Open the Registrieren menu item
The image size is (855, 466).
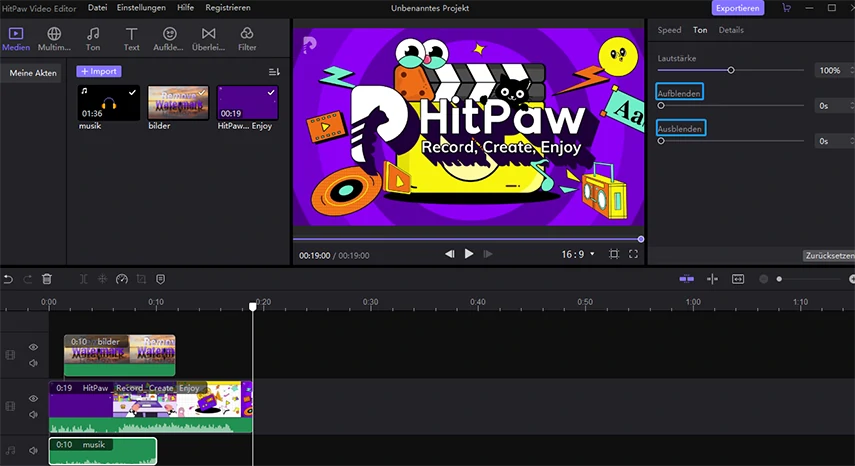228,8
